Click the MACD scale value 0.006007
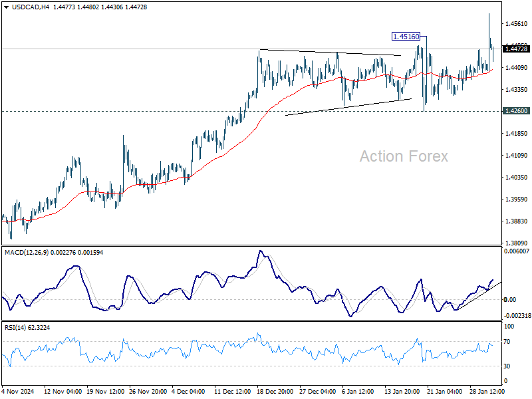The image size is (532, 399). (517, 251)
